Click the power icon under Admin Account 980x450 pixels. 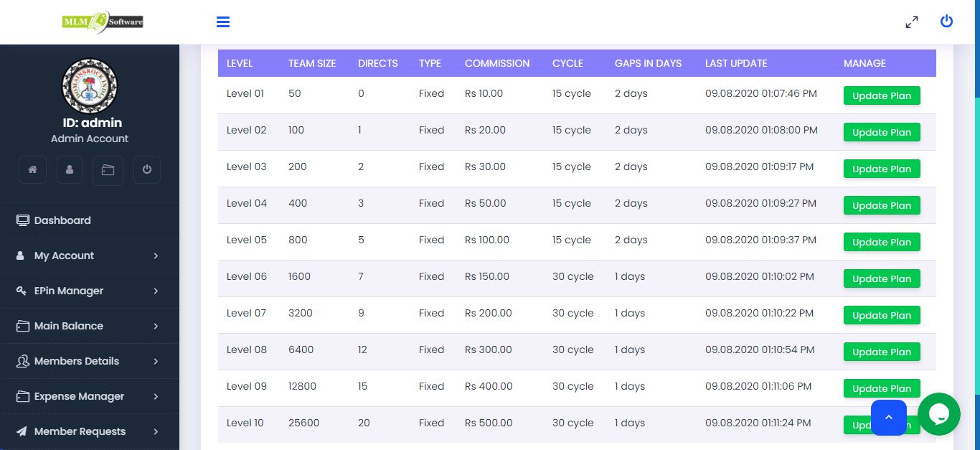pyautogui.click(x=147, y=170)
